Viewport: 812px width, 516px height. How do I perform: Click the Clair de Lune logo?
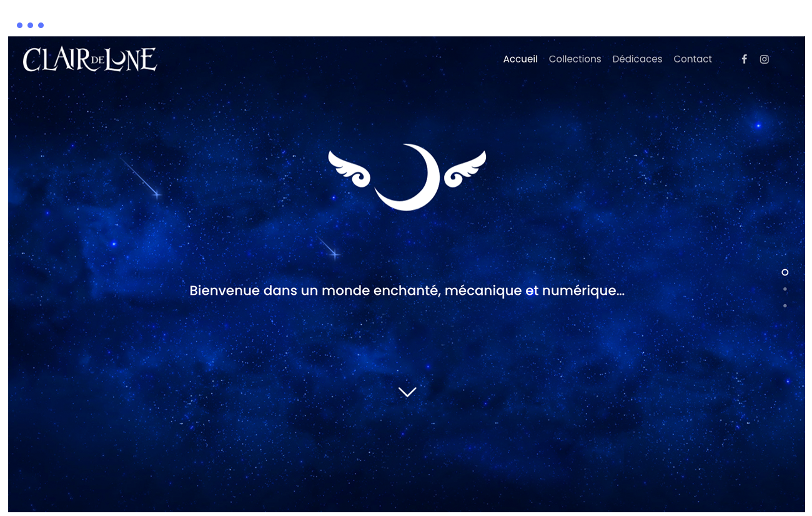click(x=90, y=59)
